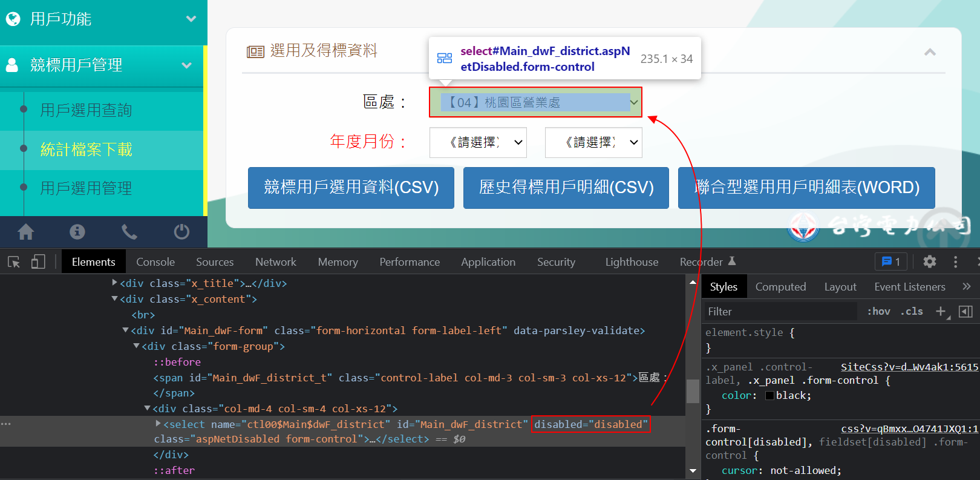Click 聯合型選用用戶明細表(WORD) button
980x480 pixels.
click(x=806, y=188)
